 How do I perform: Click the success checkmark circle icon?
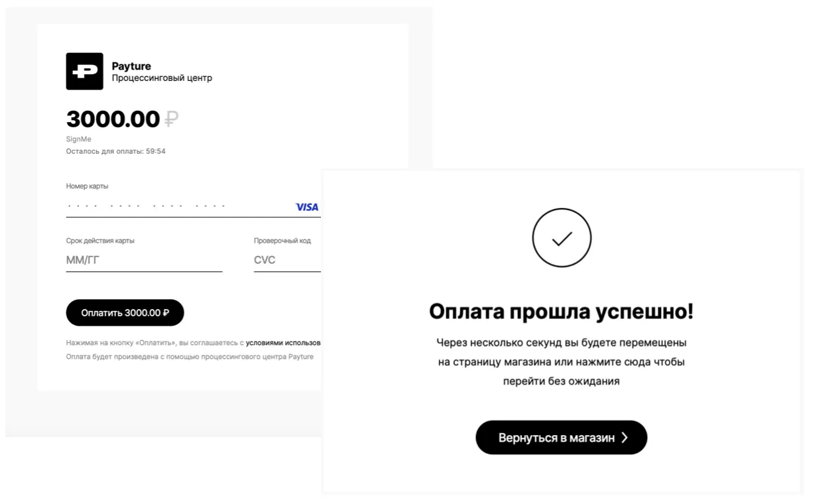562,238
